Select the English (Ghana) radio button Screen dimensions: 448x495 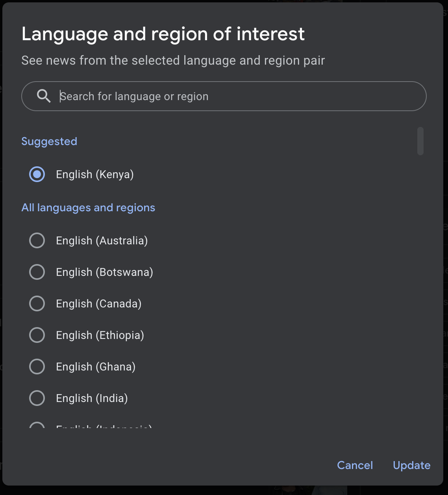(37, 367)
